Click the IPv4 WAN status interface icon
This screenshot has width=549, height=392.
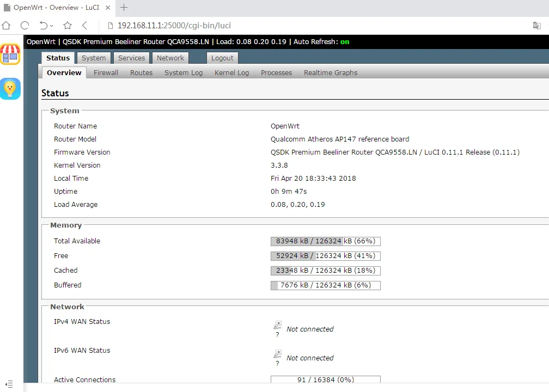[x=277, y=325]
